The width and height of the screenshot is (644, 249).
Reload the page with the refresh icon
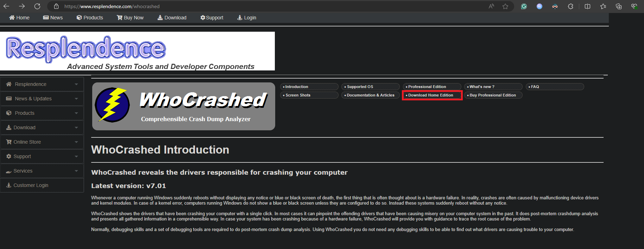[x=37, y=6]
